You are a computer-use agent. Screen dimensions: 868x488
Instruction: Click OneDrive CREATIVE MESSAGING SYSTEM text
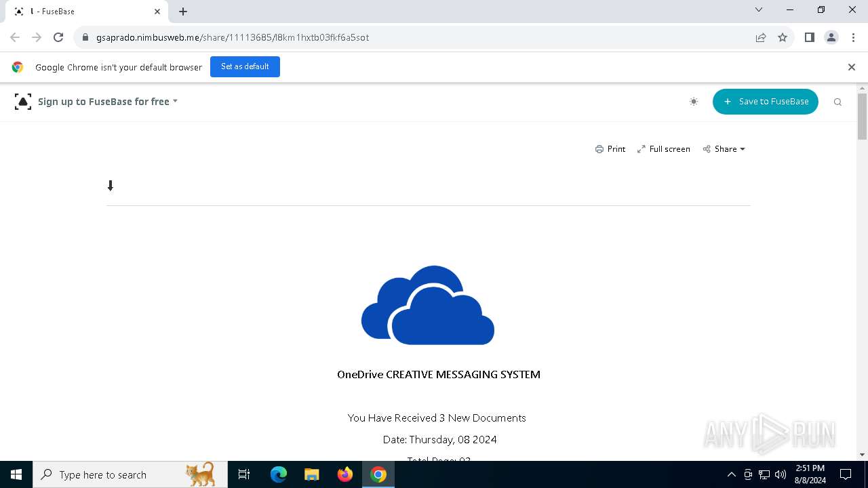pyautogui.click(x=439, y=374)
